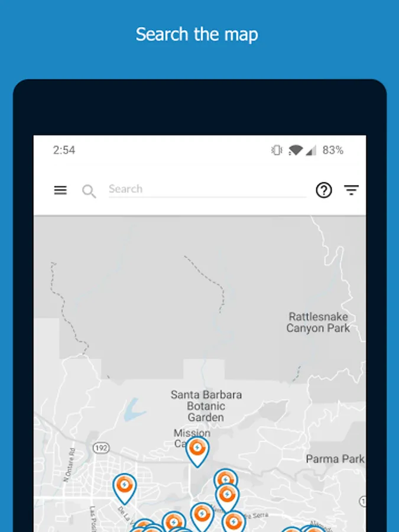Select lower charging pin of the overlapping pair
399x532 pixels.
pos(228,498)
